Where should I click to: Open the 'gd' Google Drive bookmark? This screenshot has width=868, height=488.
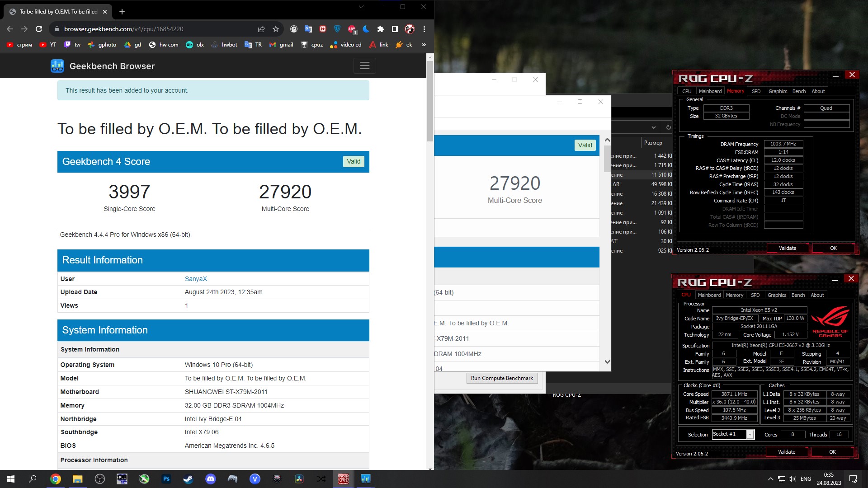tap(133, 45)
